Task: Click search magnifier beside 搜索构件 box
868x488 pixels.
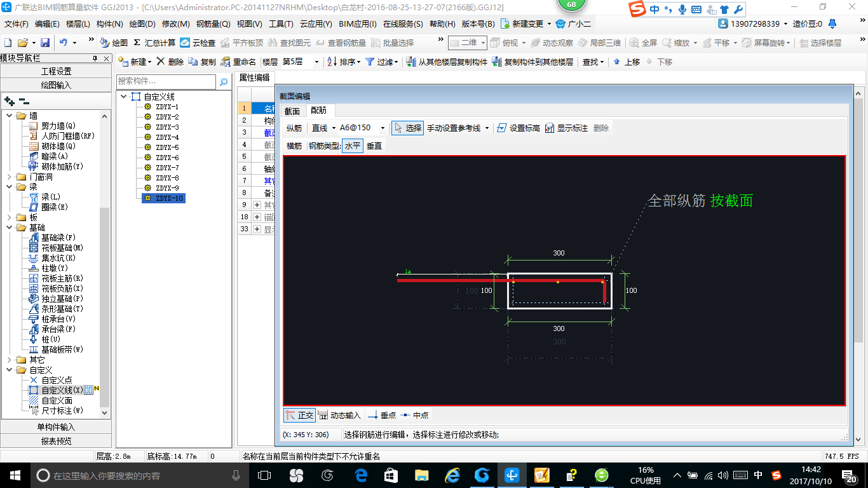Action: [223, 81]
